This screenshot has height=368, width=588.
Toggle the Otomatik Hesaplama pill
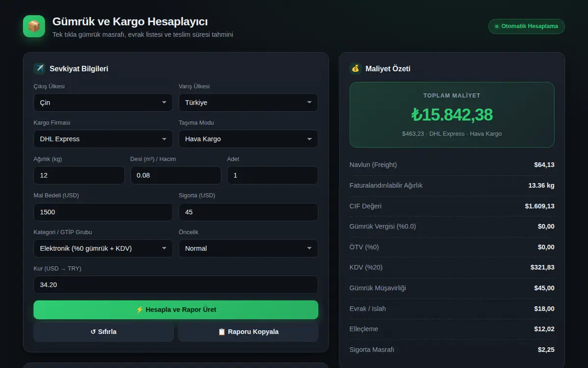pyautogui.click(x=526, y=26)
